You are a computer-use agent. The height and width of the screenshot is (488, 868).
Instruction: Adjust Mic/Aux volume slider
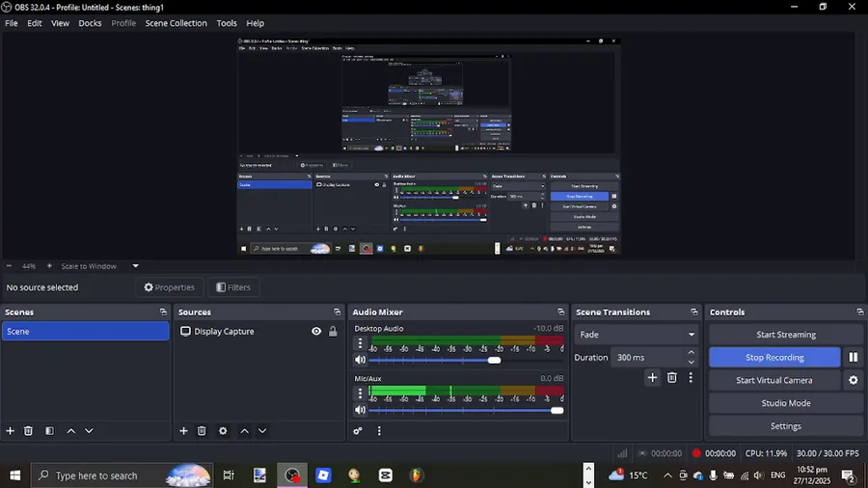point(466,411)
